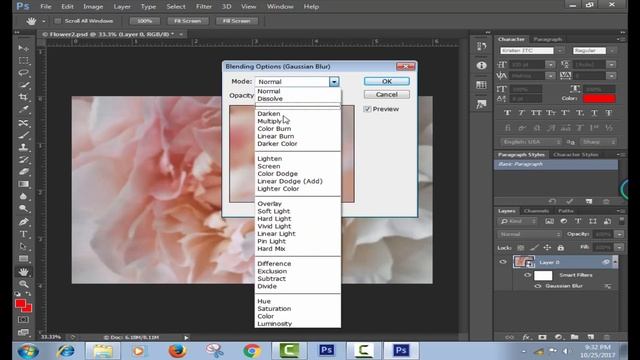Switch to the Channels tab
The image size is (640, 360).
(x=536, y=211)
